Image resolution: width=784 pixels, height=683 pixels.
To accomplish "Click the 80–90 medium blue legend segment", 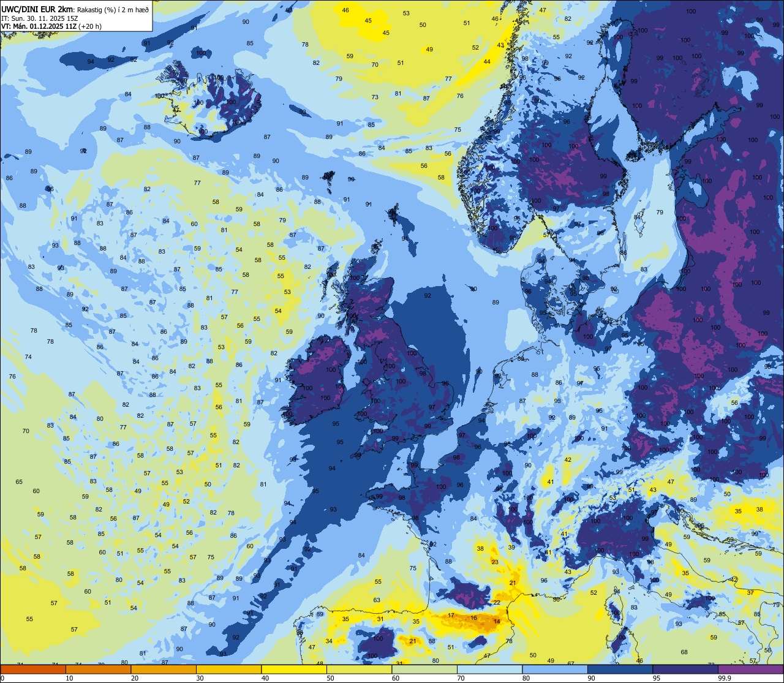I will pos(555,669).
